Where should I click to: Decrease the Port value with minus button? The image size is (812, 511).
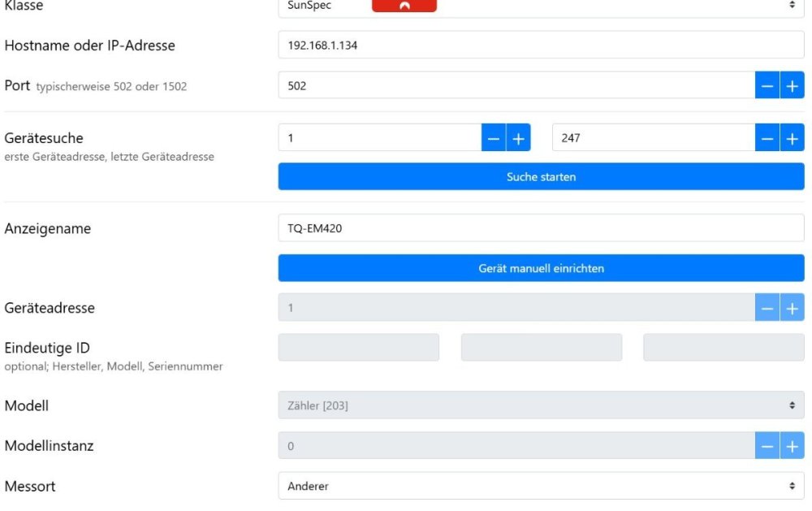pos(767,85)
